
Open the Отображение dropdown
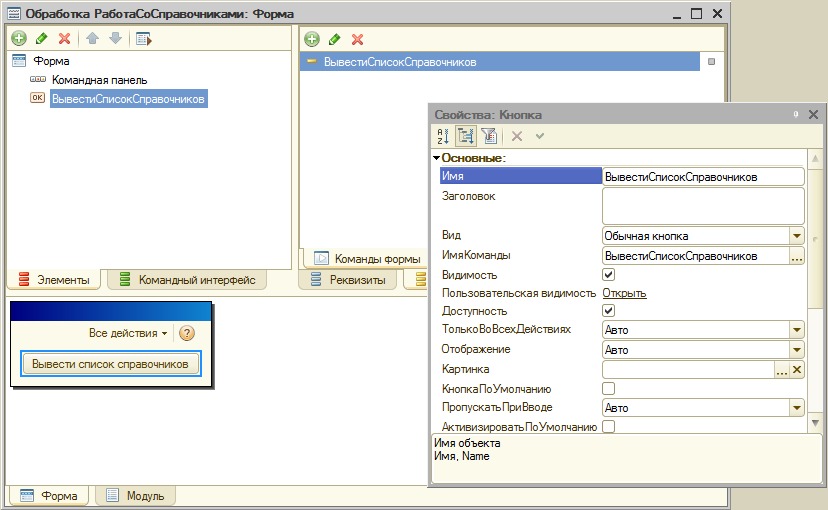pyautogui.click(x=797, y=350)
